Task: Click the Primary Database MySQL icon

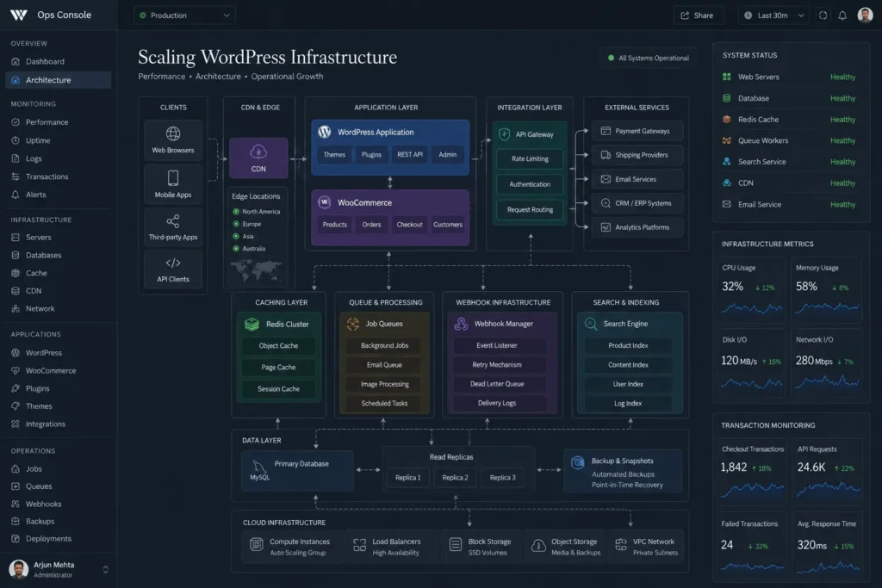Action: click(x=258, y=466)
